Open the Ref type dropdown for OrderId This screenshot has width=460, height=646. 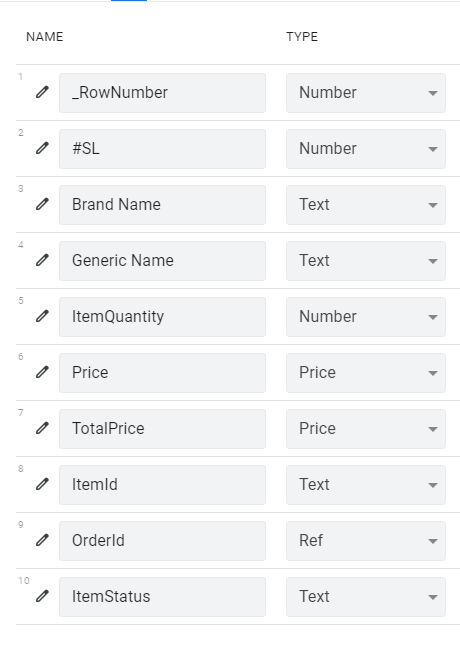[366, 541]
